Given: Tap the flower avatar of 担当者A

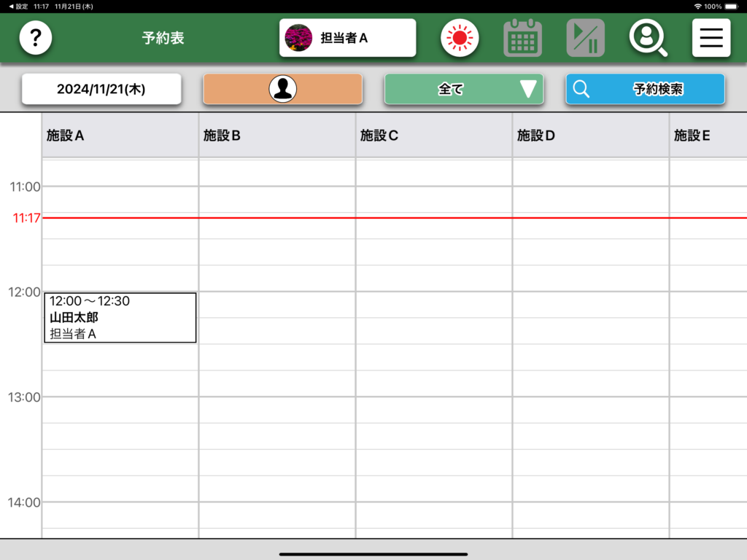Looking at the screenshot, I should [x=298, y=38].
